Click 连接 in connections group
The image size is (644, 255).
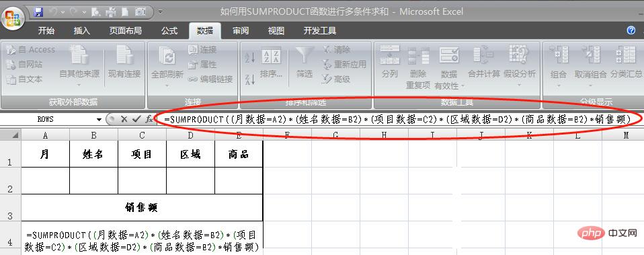pos(202,50)
